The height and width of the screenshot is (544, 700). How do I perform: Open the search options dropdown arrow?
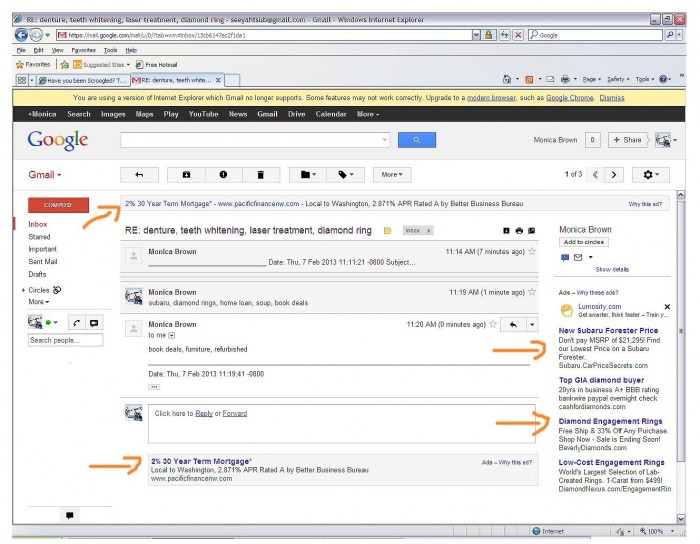point(384,140)
